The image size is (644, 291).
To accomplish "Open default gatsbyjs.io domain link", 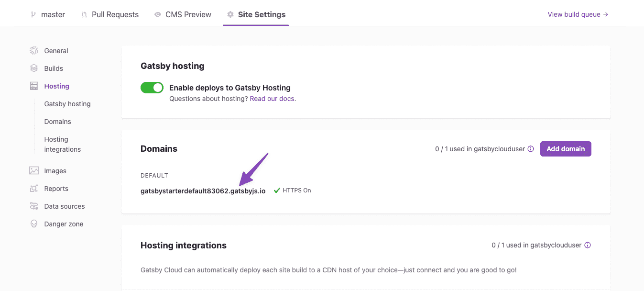I will (x=203, y=190).
